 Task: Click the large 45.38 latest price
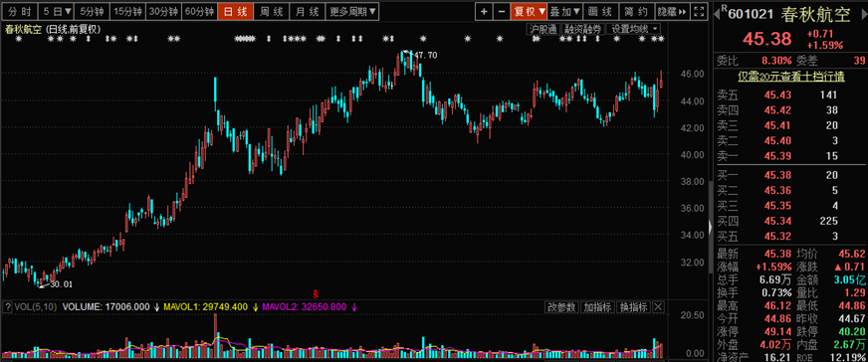point(768,39)
